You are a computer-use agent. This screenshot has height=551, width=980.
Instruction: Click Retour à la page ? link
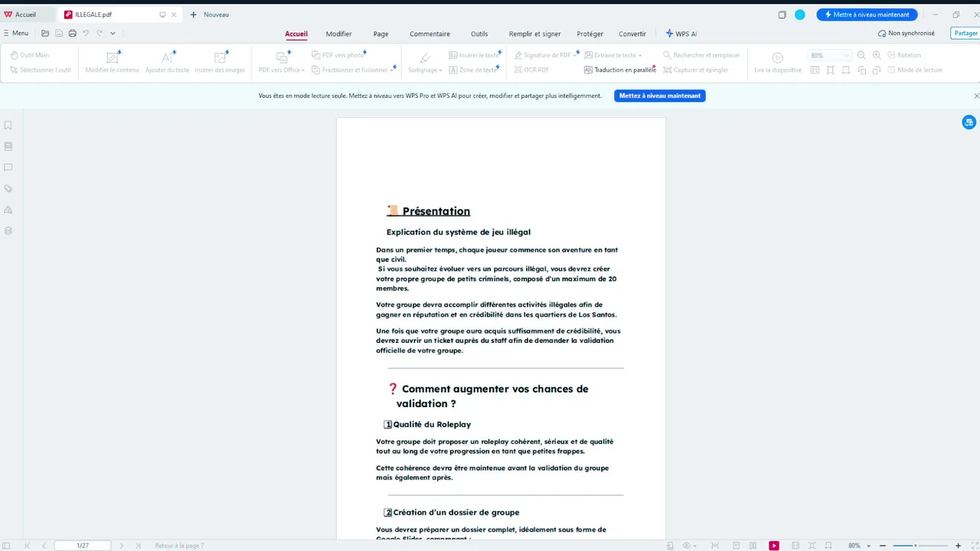(x=179, y=546)
